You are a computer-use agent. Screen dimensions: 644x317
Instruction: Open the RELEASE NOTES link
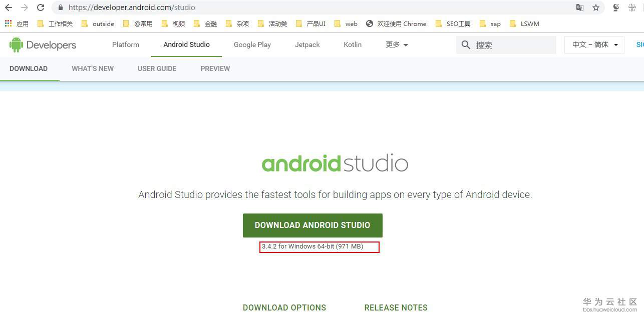point(396,307)
